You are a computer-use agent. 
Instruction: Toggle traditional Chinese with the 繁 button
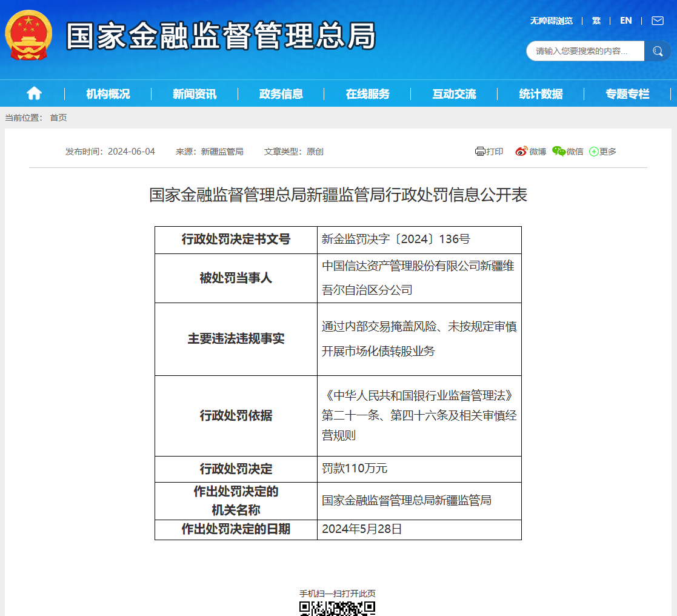click(x=596, y=20)
